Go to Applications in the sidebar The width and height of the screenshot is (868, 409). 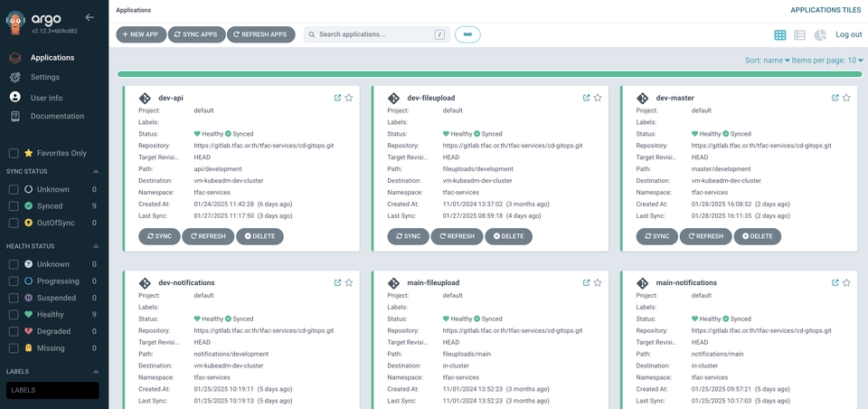52,58
